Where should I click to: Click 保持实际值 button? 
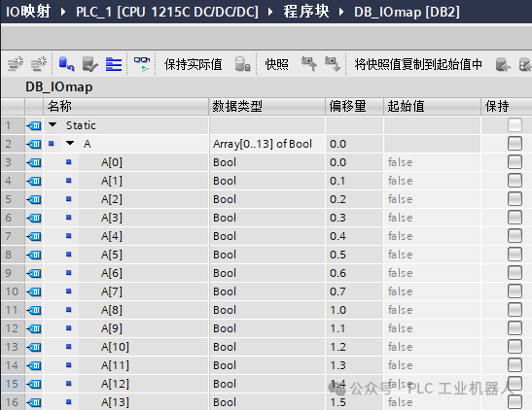(x=193, y=64)
